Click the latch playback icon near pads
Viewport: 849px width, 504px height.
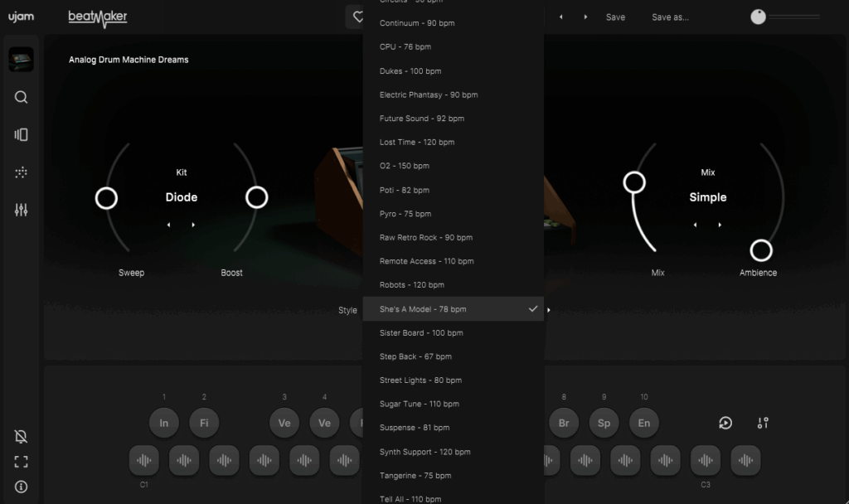click(725, 423)
